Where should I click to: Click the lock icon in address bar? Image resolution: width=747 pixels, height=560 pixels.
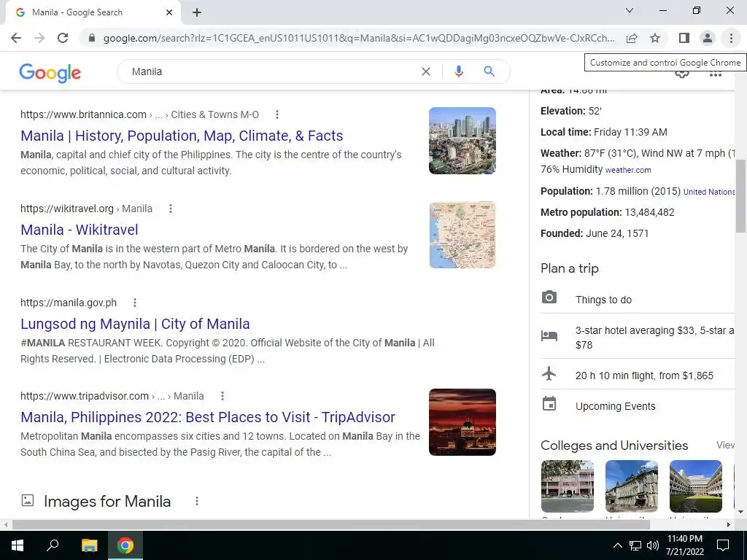[92, 38]
